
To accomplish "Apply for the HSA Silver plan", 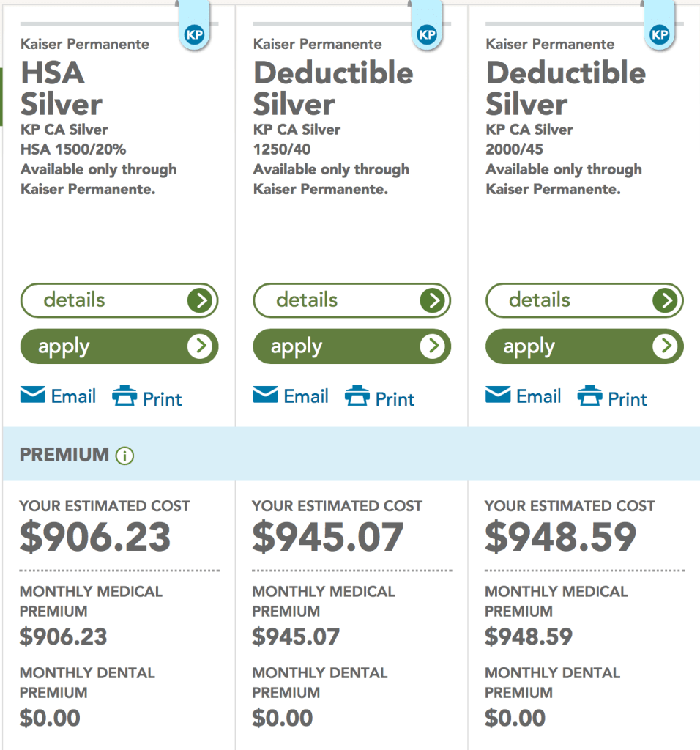I will 119,346.
